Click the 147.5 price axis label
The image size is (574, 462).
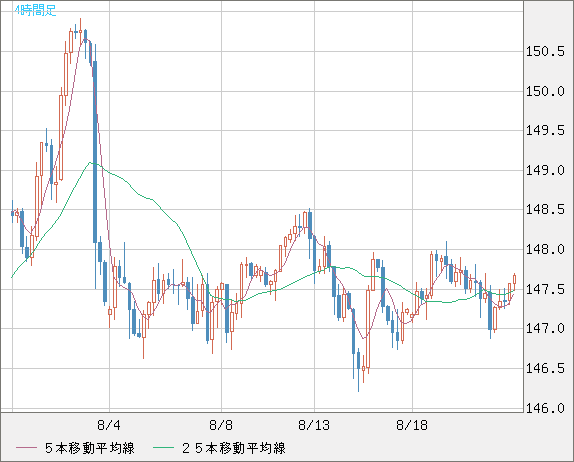pos(545,289)
